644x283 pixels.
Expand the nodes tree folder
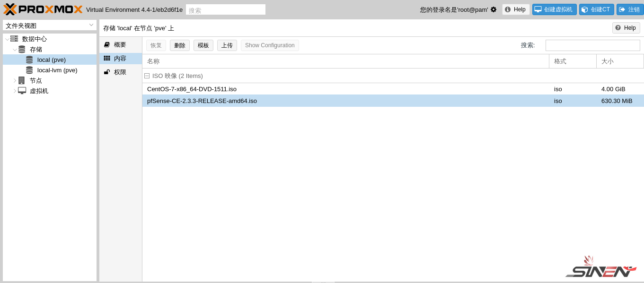[15, 80]
